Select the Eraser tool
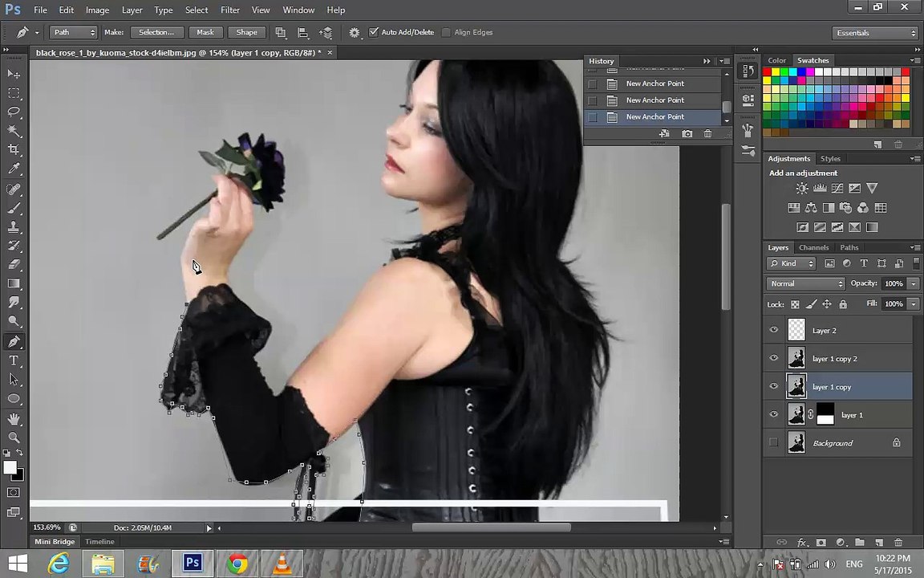924x578 pixels. pos(14,265)
